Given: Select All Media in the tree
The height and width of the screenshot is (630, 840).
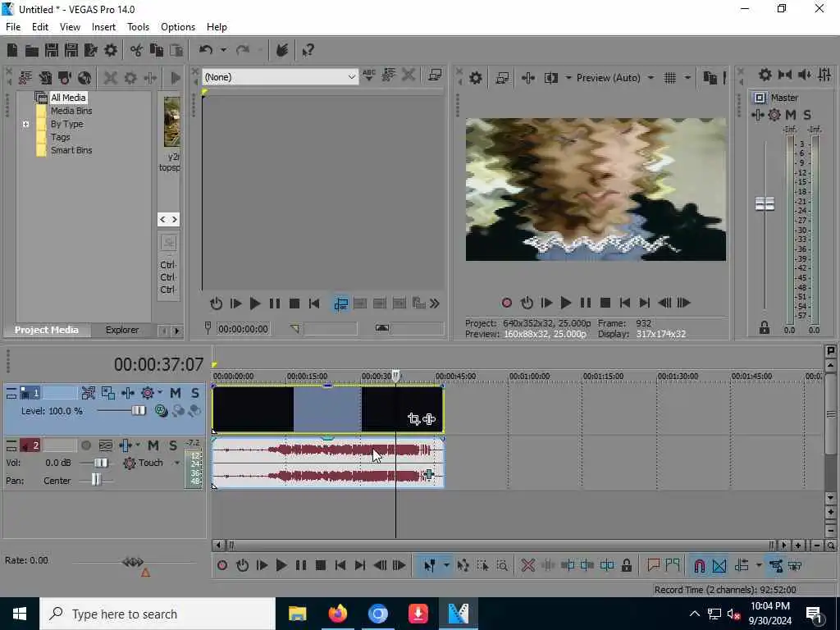Looking at the screenshot, I should click(68, 98).
